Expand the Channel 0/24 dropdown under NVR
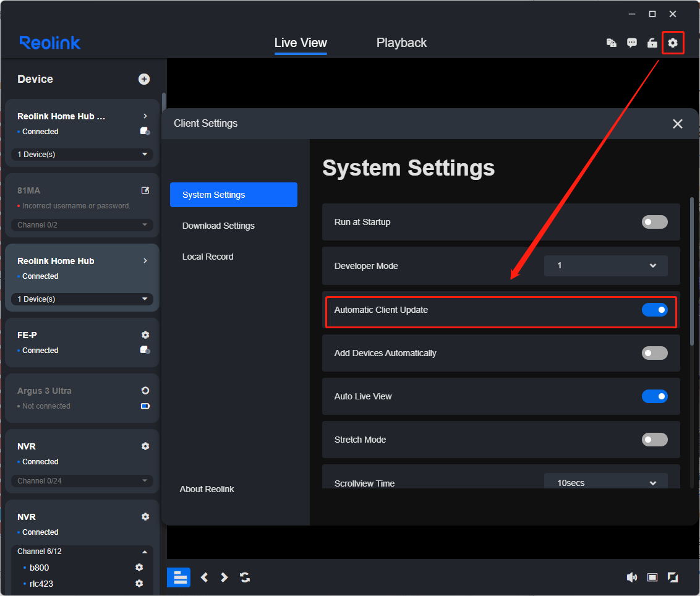Image resolution: width=700 pixels, height=596 pixels. [82, 481]
